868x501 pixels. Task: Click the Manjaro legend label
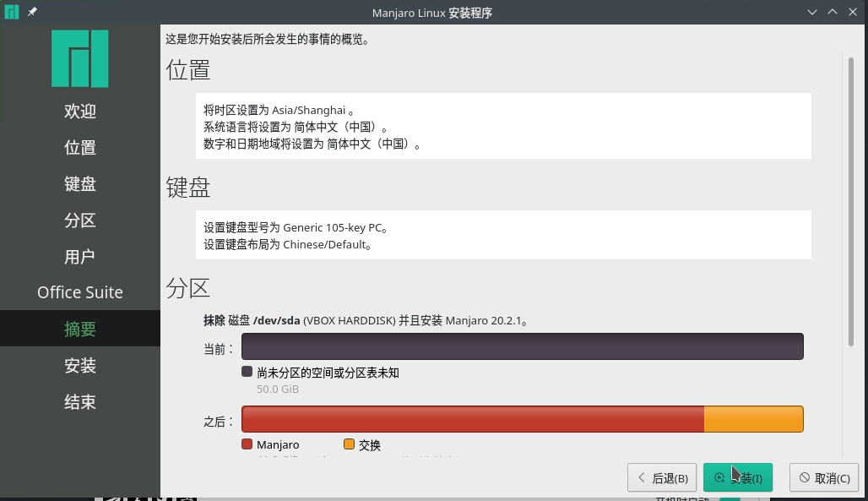(278, 444)
